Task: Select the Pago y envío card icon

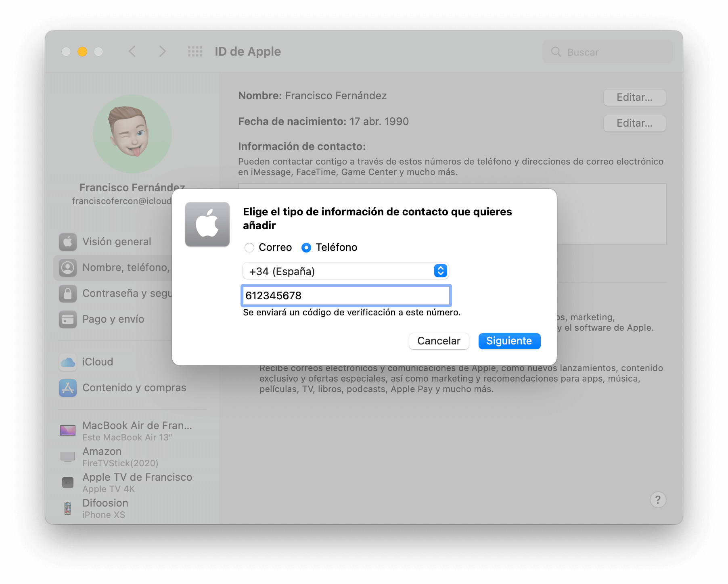Action: click(x=68, y=319)
